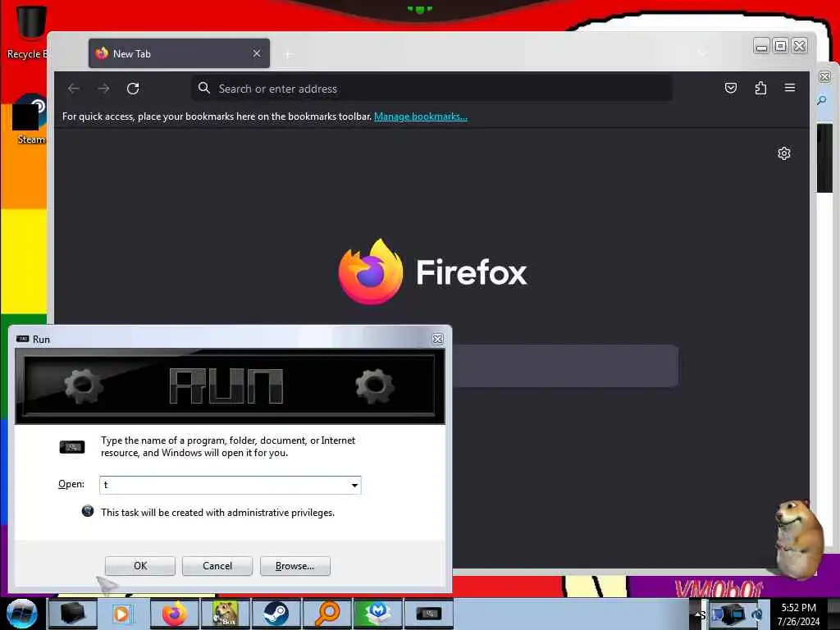Open the Windows Start orb
Screen dimensions: 840x630
pos(22,614)
